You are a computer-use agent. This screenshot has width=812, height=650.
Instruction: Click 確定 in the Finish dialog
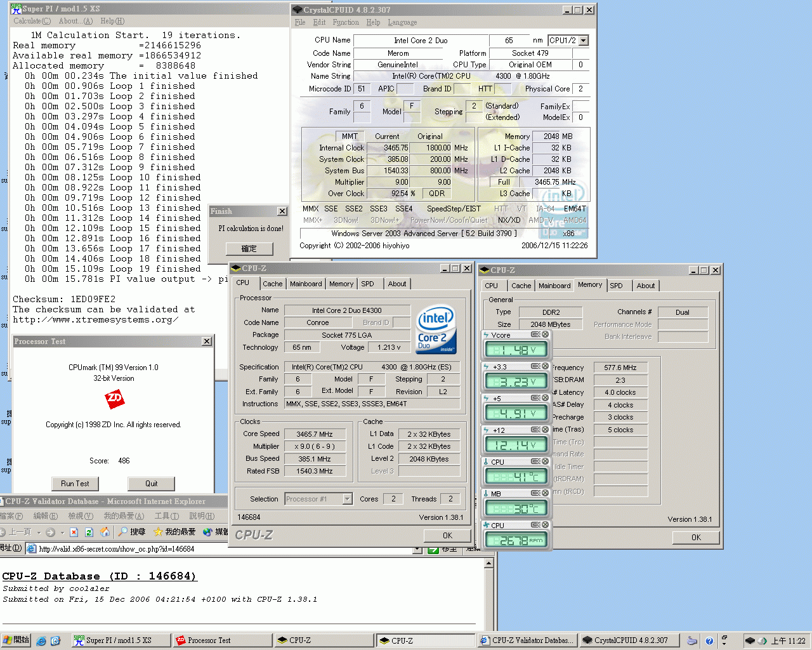[x=249, y=249]
